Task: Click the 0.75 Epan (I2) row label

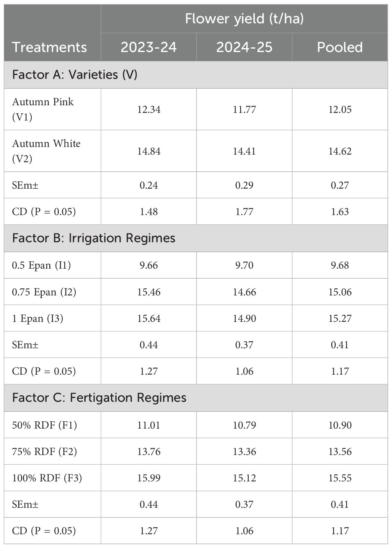Action: click(x=44, y=292)
